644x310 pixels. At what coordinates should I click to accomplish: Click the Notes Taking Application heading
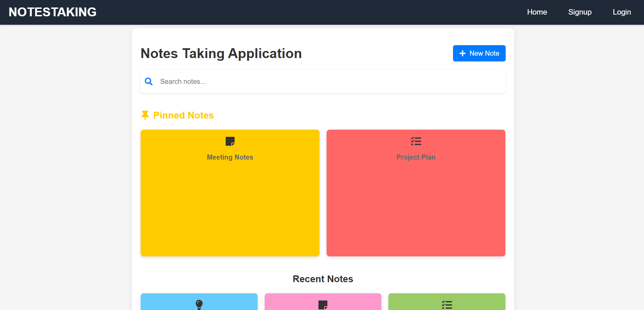pyautogui.click(x=221, y=54)
